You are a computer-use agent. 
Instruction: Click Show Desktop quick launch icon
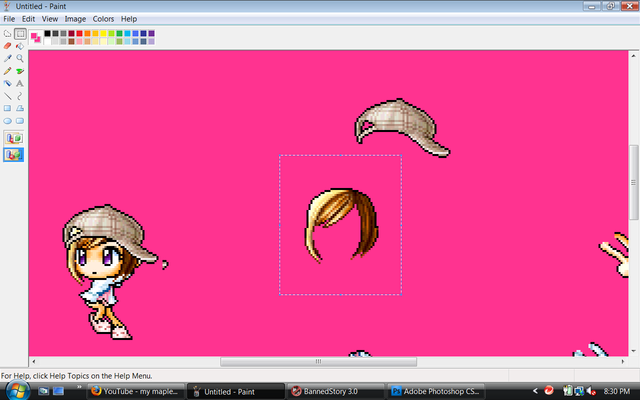point(44,391)
